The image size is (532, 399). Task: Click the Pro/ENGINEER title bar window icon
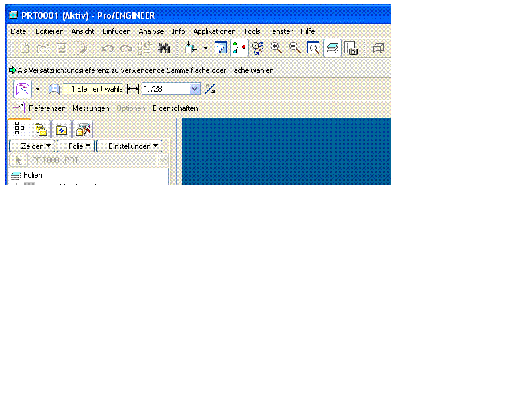tap(13, 15)
